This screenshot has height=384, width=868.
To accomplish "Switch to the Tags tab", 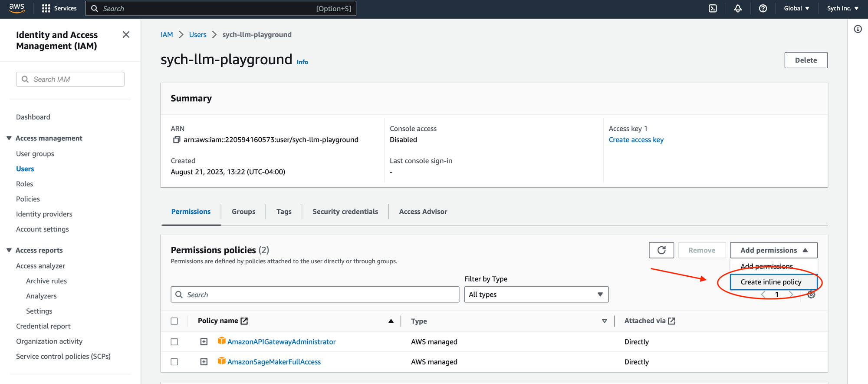I will click(284, 212).
